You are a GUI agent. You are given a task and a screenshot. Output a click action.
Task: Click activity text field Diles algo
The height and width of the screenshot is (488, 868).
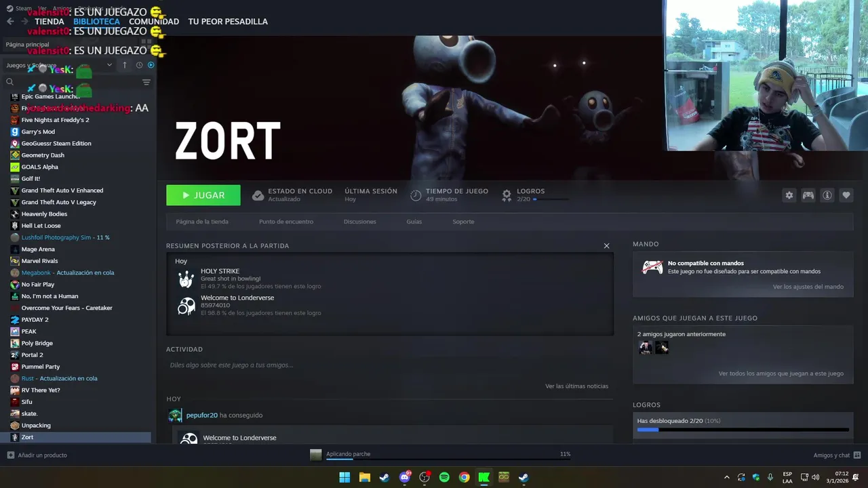pos(389,365)
